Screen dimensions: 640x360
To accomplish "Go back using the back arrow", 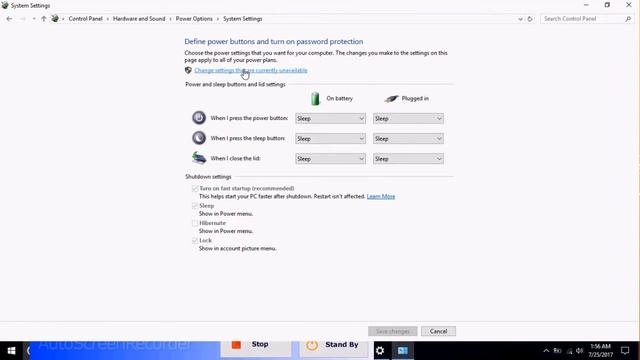I will coord(9,19).
